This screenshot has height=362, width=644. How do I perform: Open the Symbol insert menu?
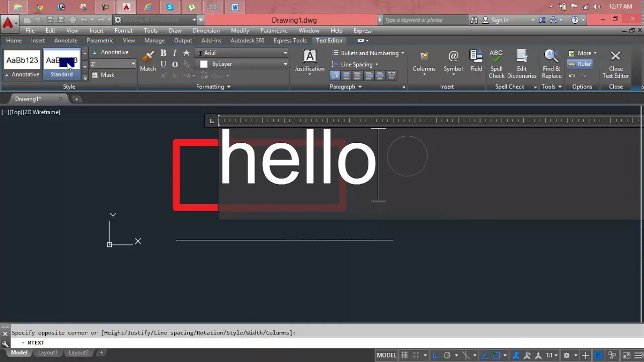tap(453, 63)
